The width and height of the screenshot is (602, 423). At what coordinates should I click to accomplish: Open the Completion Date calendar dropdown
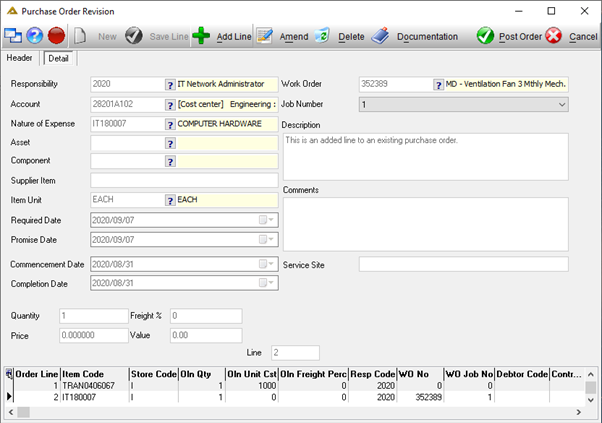[267, 283]
